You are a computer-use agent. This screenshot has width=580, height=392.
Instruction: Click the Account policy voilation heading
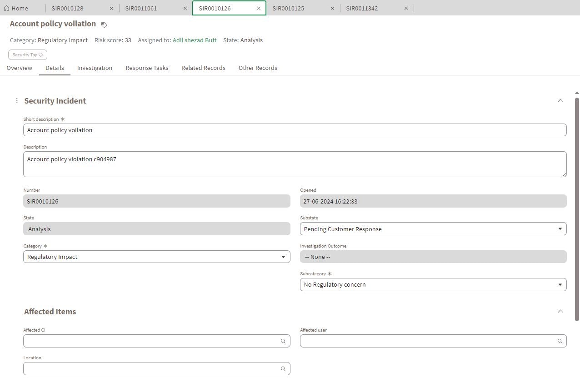pos(53,24)
